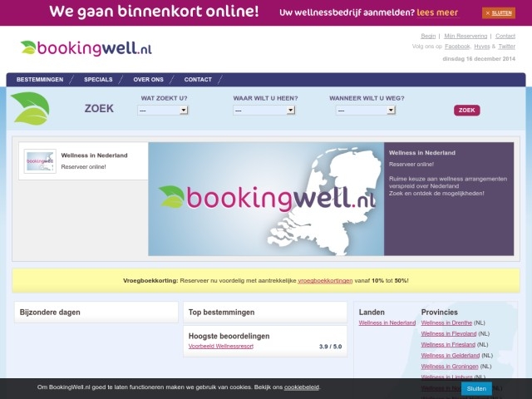Open the 'Wat zoekt u?' dropdown

(163, 110)
